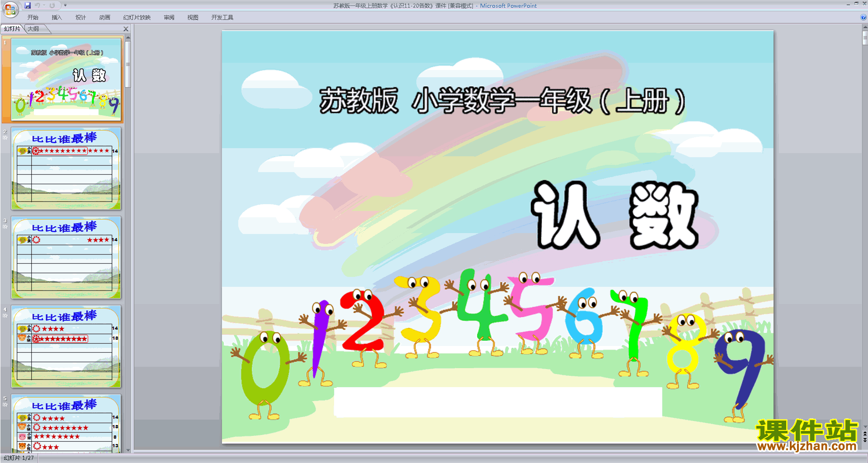This screenshot has width=868, height=463.
Task: Minimize the PowerPoint window
Action: [848, 4]
